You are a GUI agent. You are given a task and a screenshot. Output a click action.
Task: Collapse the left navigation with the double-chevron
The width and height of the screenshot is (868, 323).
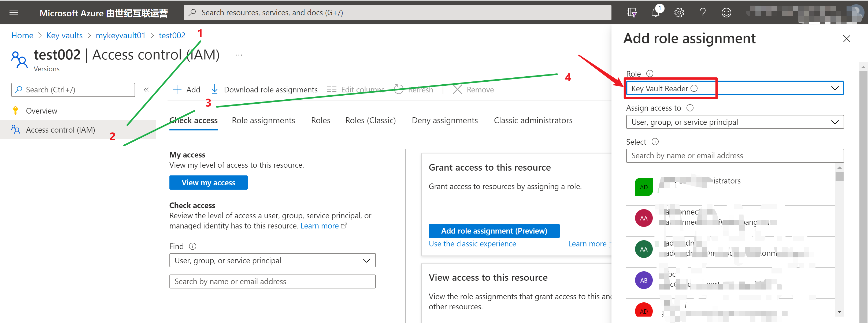point(146,90)
